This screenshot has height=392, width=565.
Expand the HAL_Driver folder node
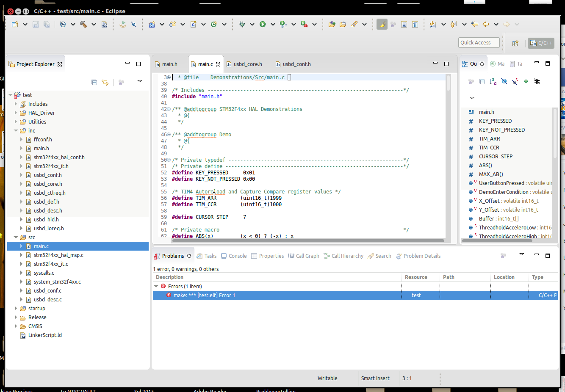[16, 113]
